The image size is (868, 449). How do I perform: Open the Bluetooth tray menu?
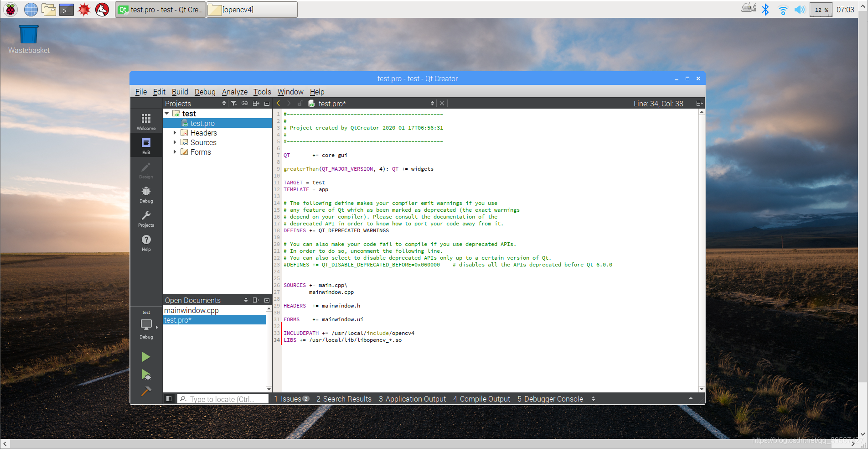coord(765,10)
